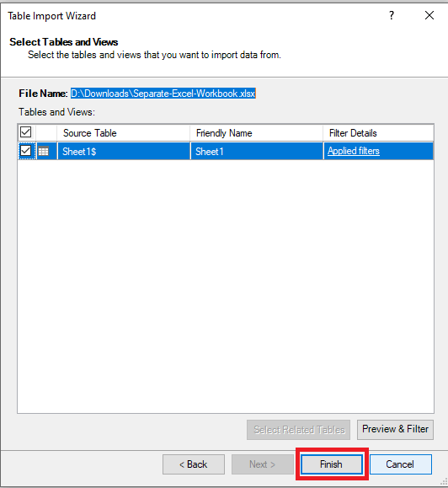Click the Next button

pos(263,464)
